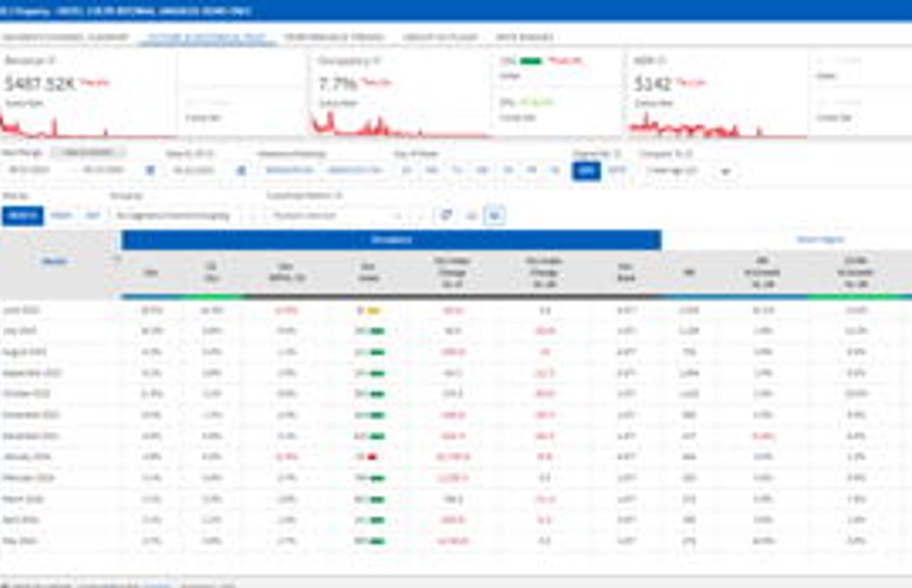Click the export icon left of chart view icons
Screen dimensions: 912x588
tap(446, 215)
